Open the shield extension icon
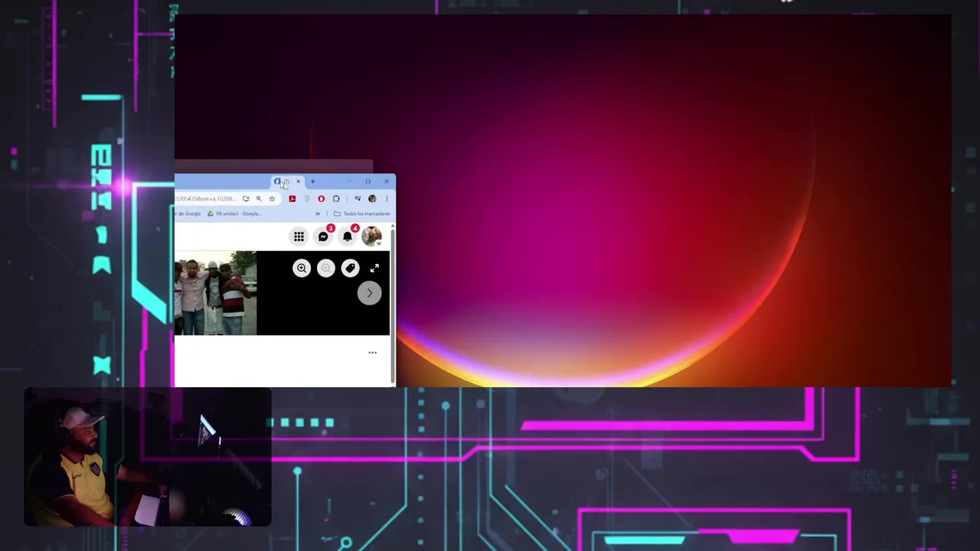This screenshot has width=980, height=551. 306,199
